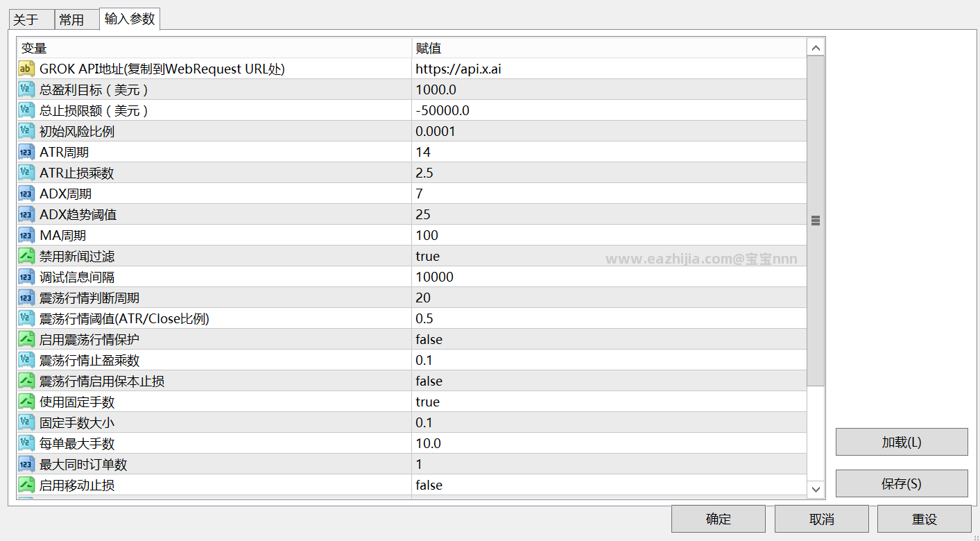Click the integer icon beside MA周期

click(x=26, y=235)
